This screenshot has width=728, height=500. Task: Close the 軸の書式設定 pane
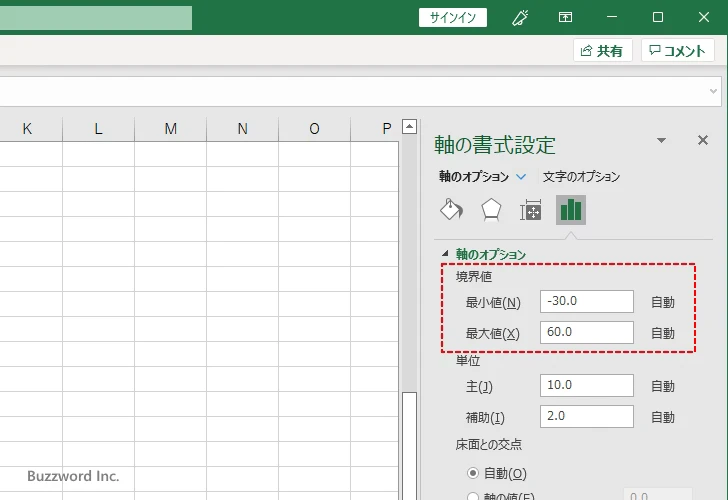tap(703, 140)
